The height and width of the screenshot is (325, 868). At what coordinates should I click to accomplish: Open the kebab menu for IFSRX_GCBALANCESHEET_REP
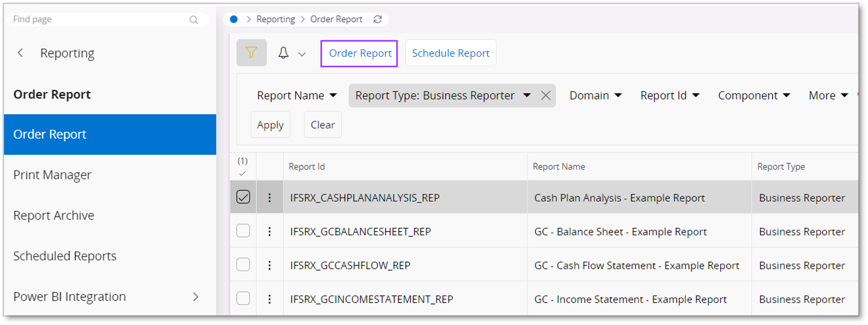coord(269,232)
